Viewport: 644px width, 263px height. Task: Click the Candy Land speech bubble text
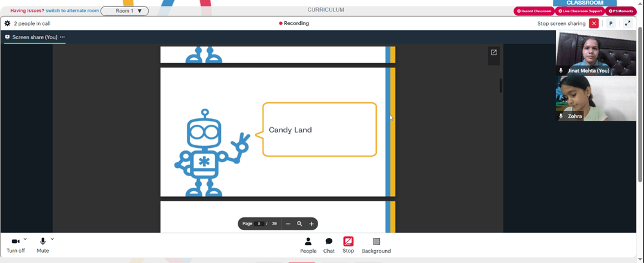coord(290,130)
